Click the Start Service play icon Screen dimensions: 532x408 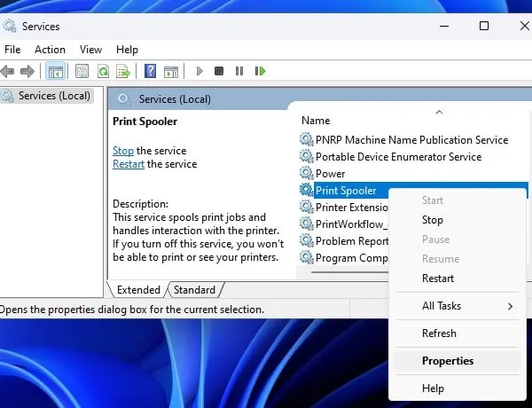199,71
